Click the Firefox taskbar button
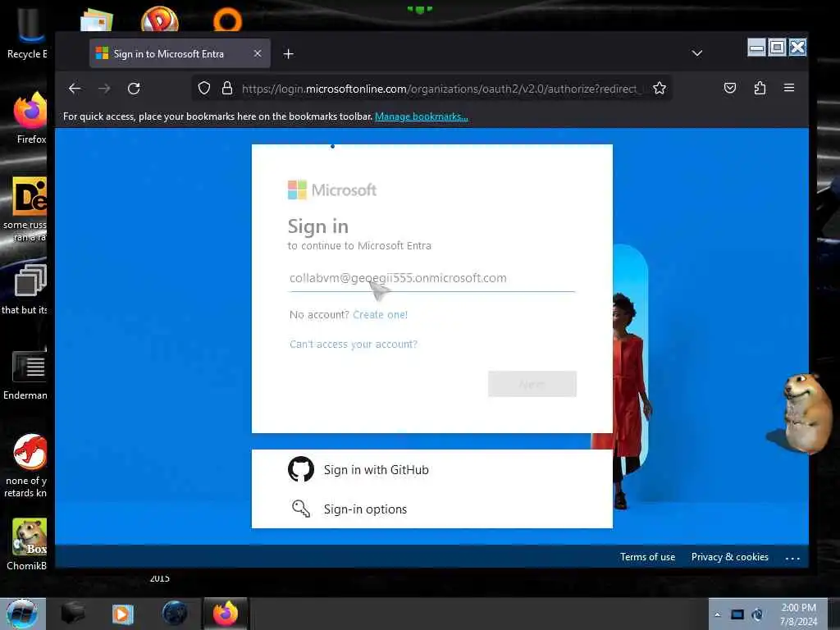 click(225, 614)
